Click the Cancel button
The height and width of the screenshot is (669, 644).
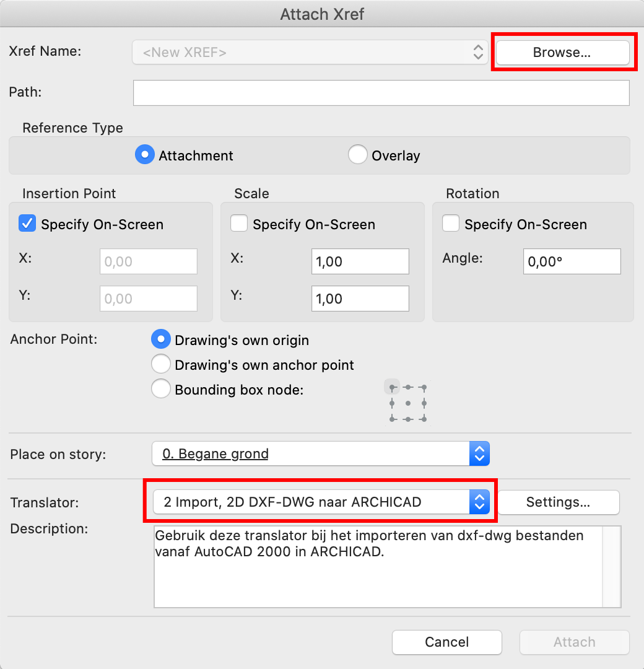tap(447, 642)
